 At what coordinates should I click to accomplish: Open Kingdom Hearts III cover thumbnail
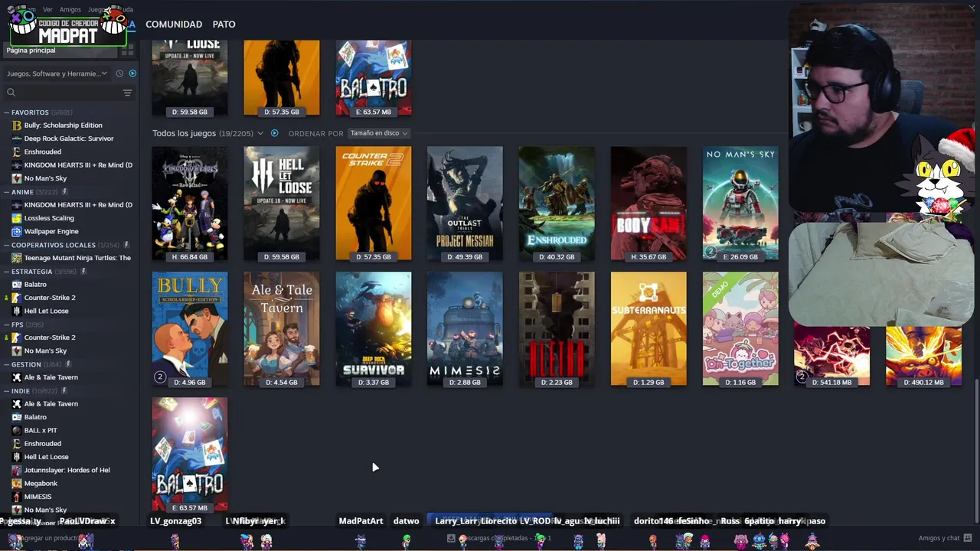(190, 204)
